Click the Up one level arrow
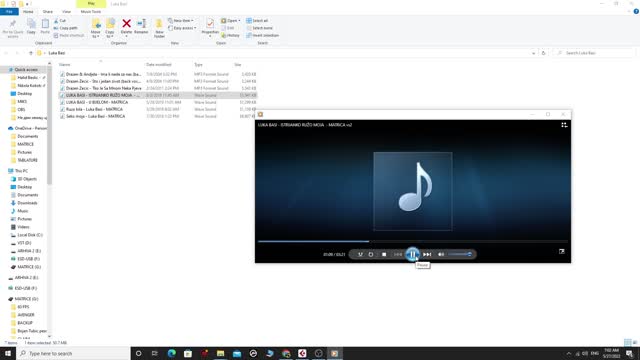This screenshot has height=360, width=640. (x=31, y=53)
